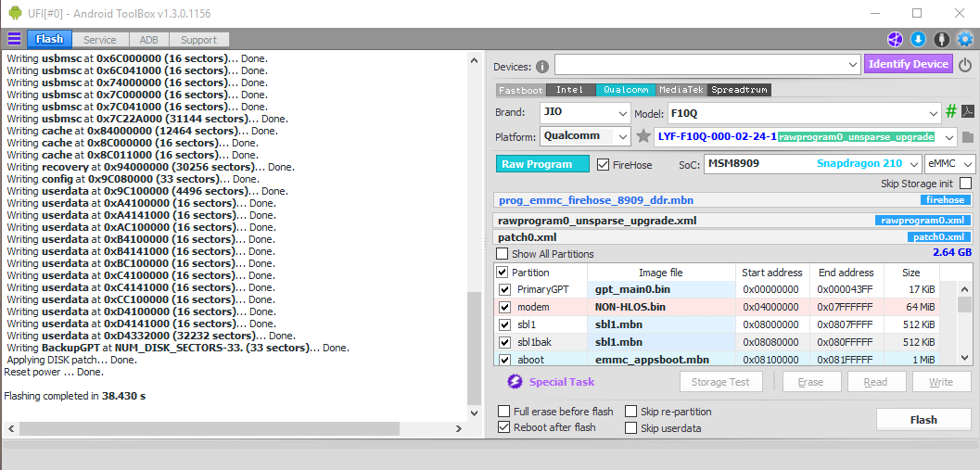Select the MediaTek mode tab
The height and width of the screenshot is (470, 980).
681,90
